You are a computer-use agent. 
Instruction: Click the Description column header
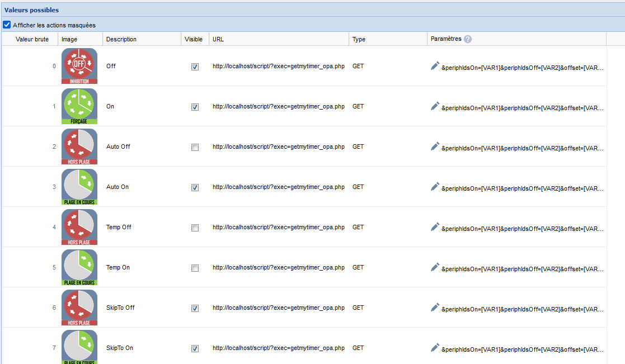point(121,39)
